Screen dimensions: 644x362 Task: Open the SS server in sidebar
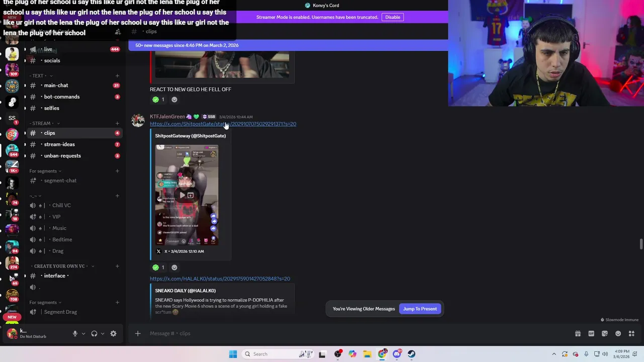[x=12, y=118]
